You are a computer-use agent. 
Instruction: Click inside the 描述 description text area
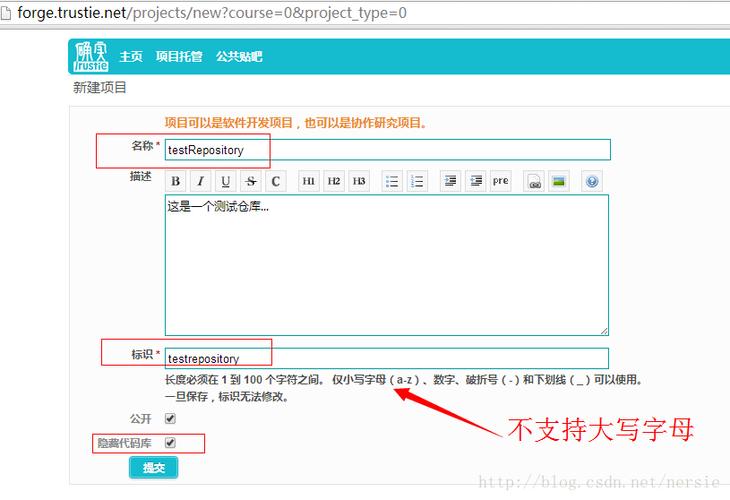click(x=387, y=265)
